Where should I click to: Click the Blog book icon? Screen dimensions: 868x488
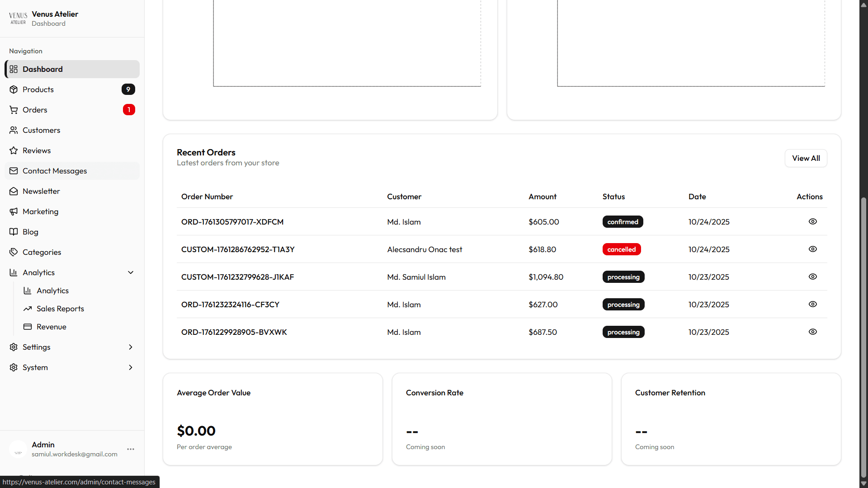click(x=14, y=232)
